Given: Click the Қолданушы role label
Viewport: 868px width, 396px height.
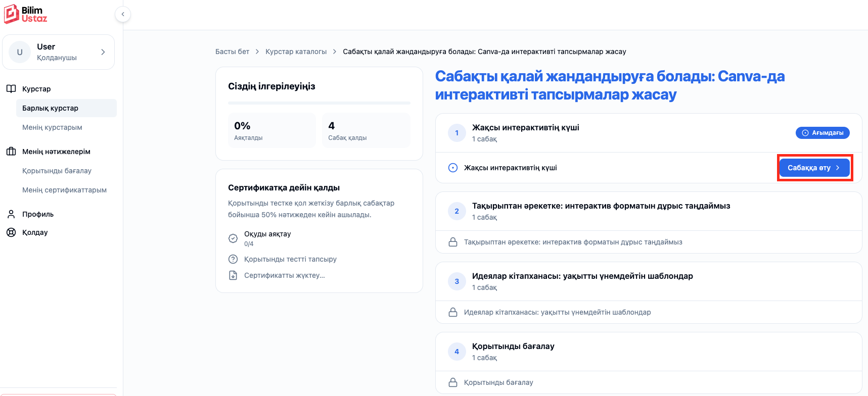Looking at the screenshot, I should [x=57, y=58].
